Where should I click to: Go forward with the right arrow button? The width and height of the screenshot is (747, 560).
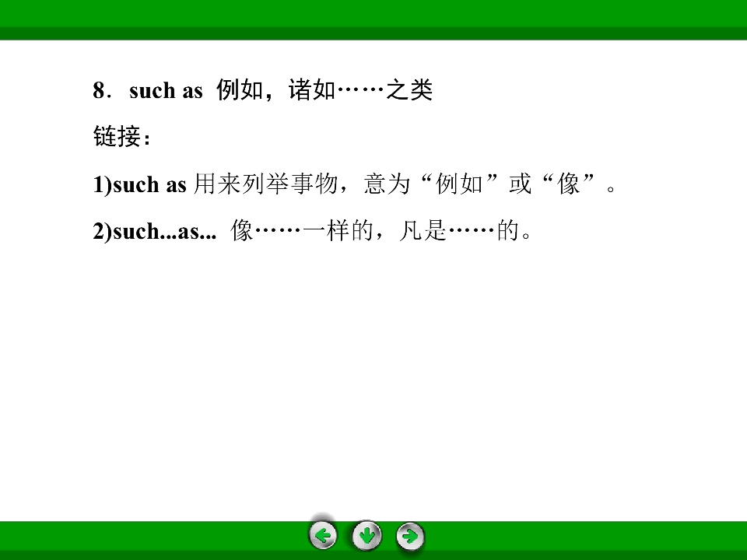[410, 536]
